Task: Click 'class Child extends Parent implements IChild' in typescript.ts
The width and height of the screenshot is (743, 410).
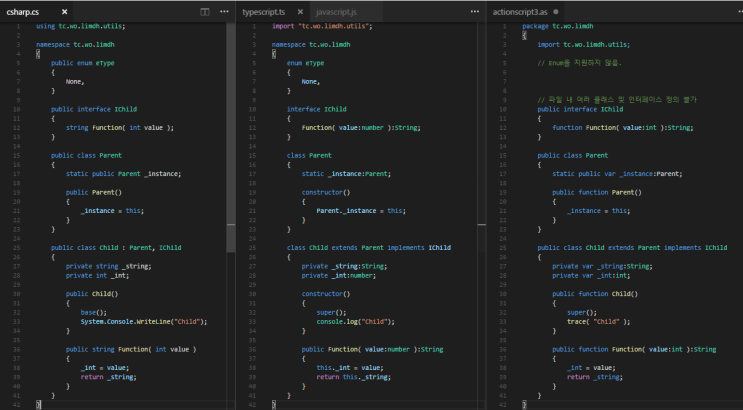Action: (x=369, y=247)
